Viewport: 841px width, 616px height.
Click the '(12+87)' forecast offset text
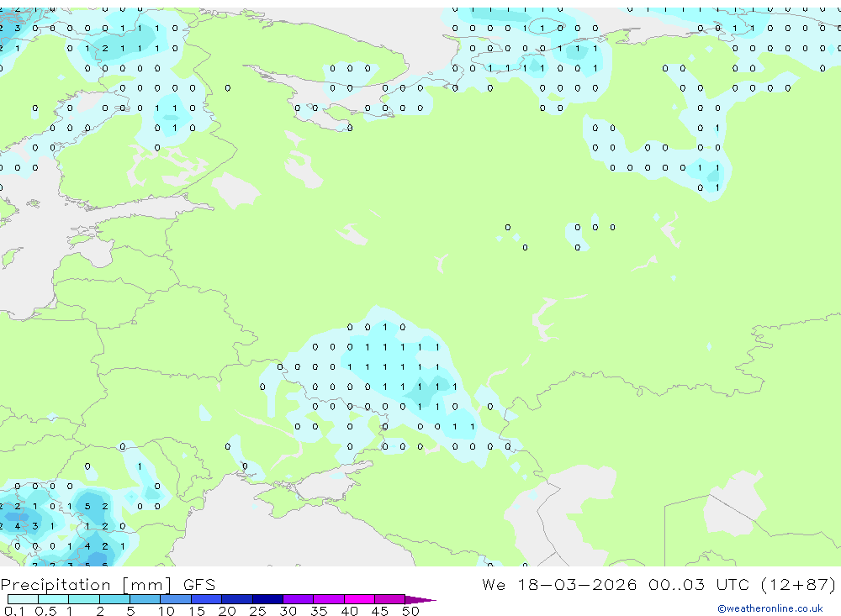[798, 584]
